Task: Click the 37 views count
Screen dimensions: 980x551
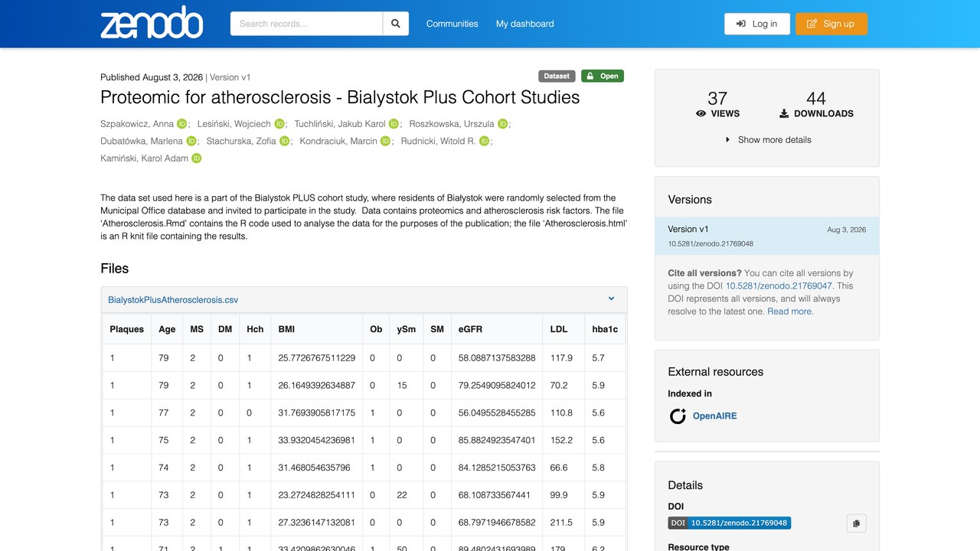Action: (x=717, y=99)
